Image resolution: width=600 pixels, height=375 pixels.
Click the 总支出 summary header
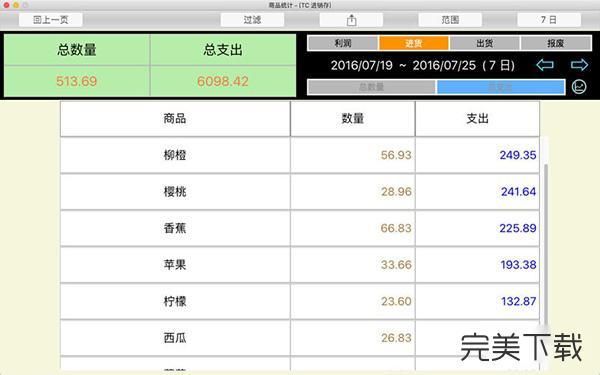[223, 50]
